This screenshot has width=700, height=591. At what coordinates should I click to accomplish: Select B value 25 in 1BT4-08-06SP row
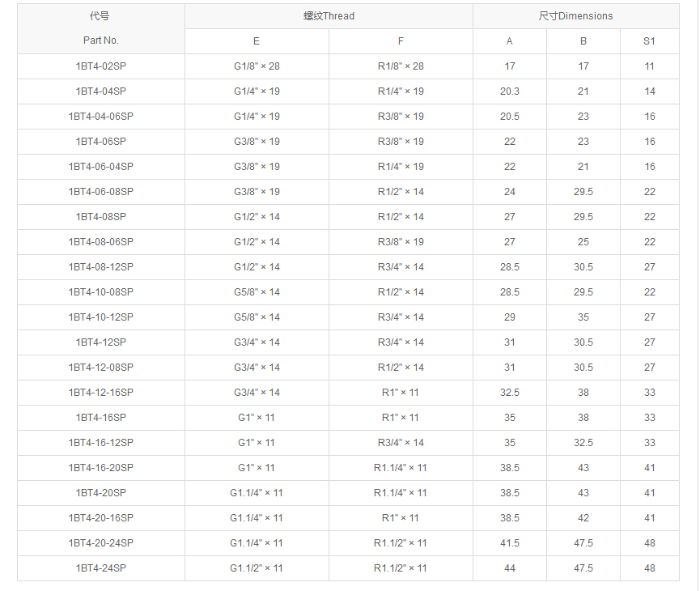[583, 242]
